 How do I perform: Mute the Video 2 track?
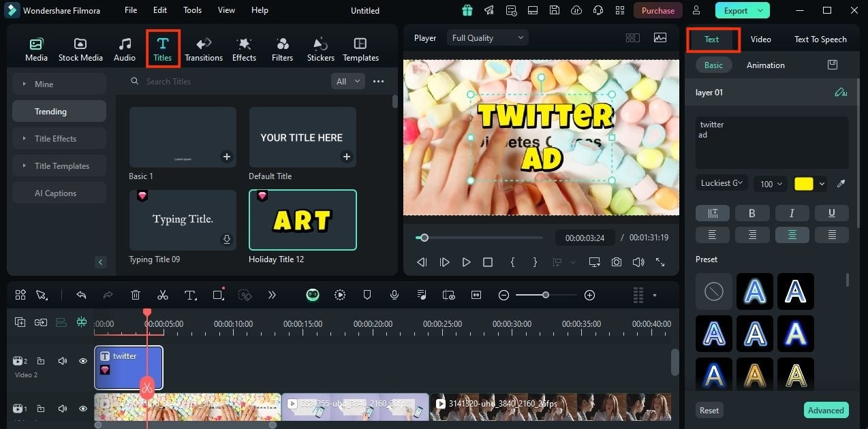(63, 361)
